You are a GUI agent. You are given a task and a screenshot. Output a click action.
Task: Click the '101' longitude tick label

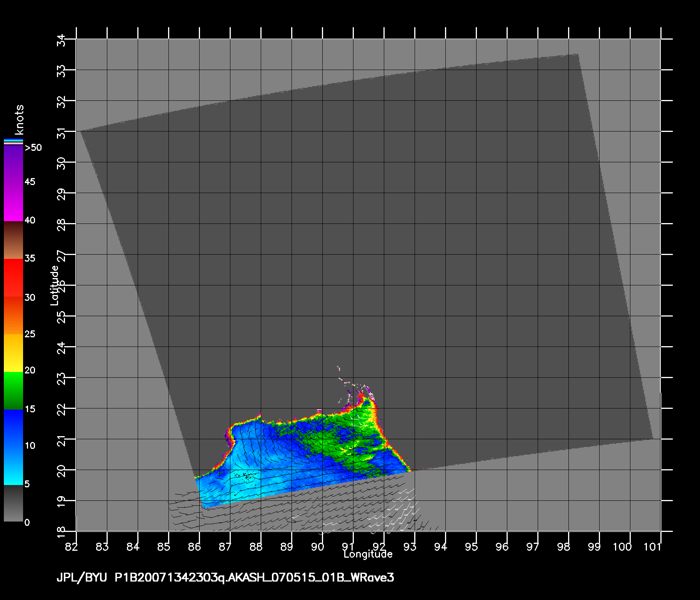click(x=653, y=547)
